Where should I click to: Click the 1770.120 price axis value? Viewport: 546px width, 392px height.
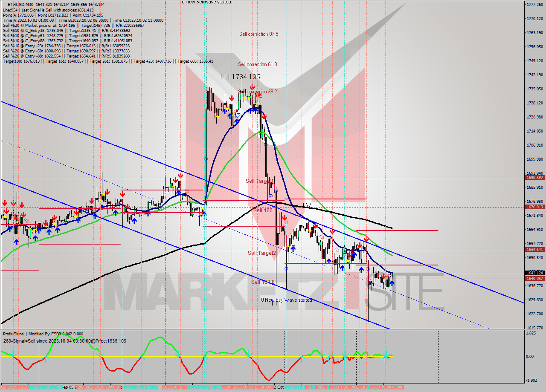point(534,18)
